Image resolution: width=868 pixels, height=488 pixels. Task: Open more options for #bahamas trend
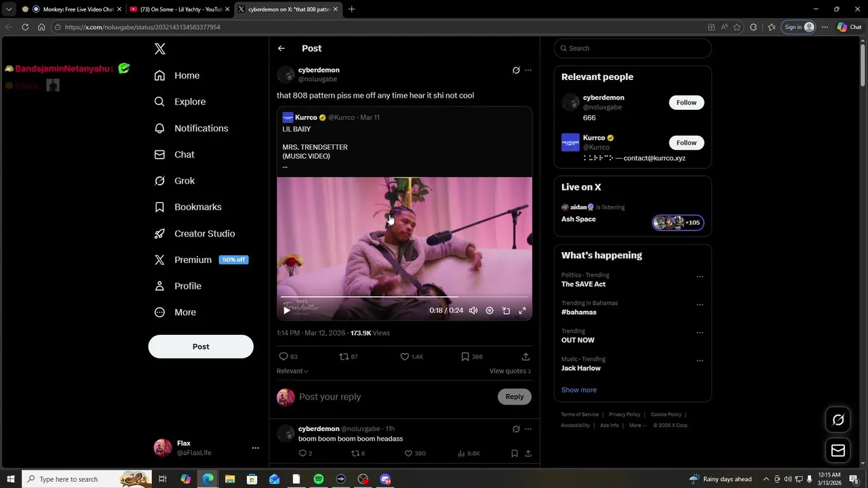700,305
